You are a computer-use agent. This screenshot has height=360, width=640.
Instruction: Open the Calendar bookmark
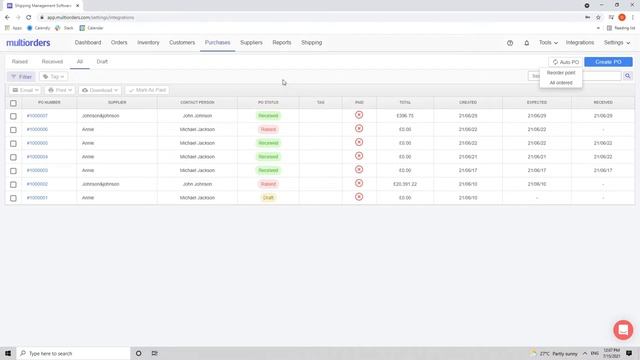click(91, 28)
